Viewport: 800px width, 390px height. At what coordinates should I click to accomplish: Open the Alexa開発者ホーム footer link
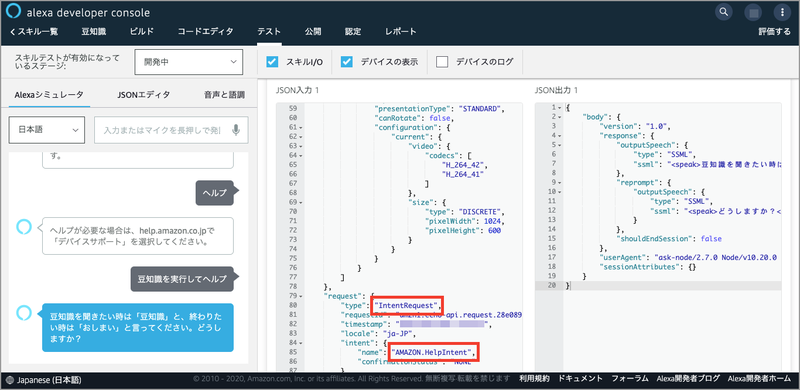759,379
